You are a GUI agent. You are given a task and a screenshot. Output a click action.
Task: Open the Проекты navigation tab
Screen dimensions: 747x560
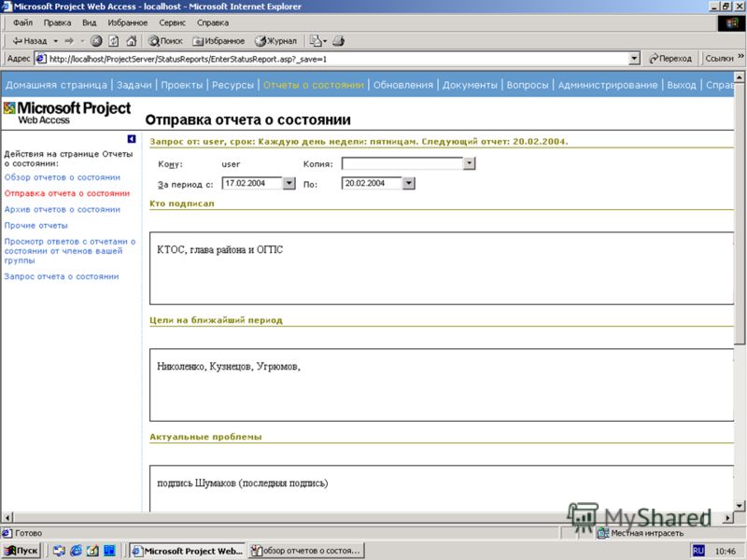[x=181, y=85]
